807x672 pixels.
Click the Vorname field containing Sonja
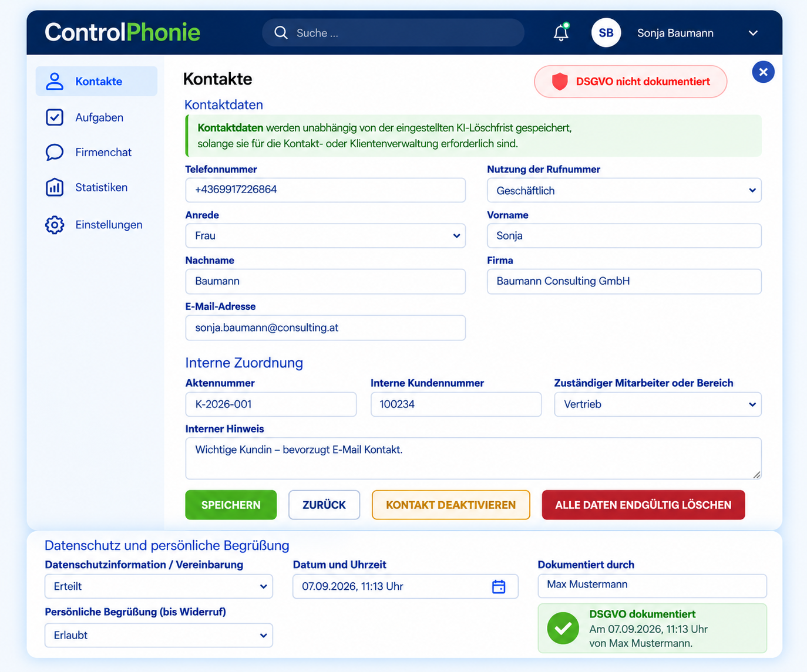pyautogui.click(x=624, y=235)
